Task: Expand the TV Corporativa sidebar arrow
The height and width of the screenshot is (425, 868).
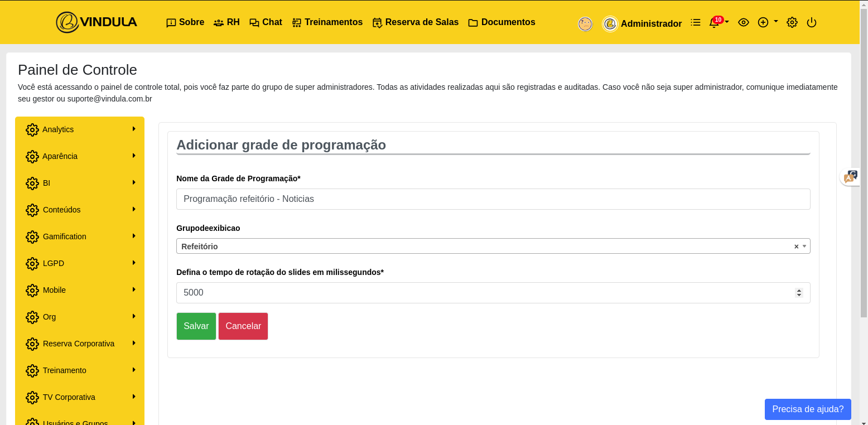Action: (134, 397)
